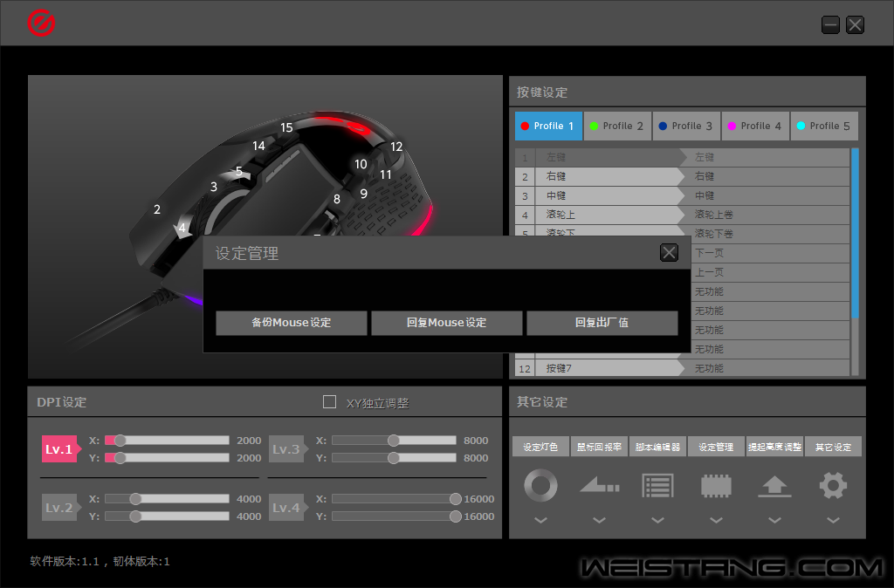Click the settings management chip icon

[x=716, y=486]
